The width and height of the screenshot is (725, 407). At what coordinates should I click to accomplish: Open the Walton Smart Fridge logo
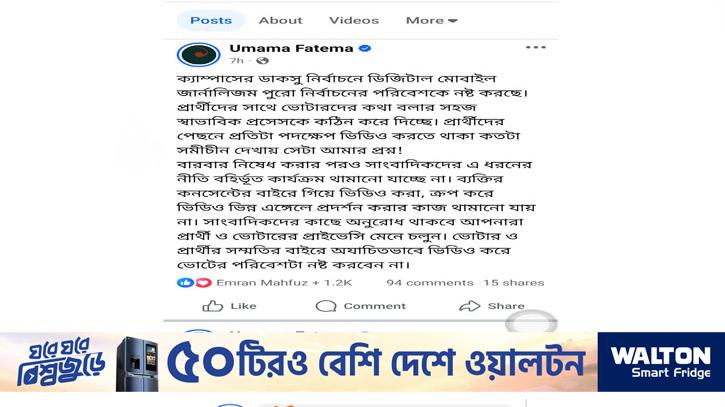click(x=661, y=362)
